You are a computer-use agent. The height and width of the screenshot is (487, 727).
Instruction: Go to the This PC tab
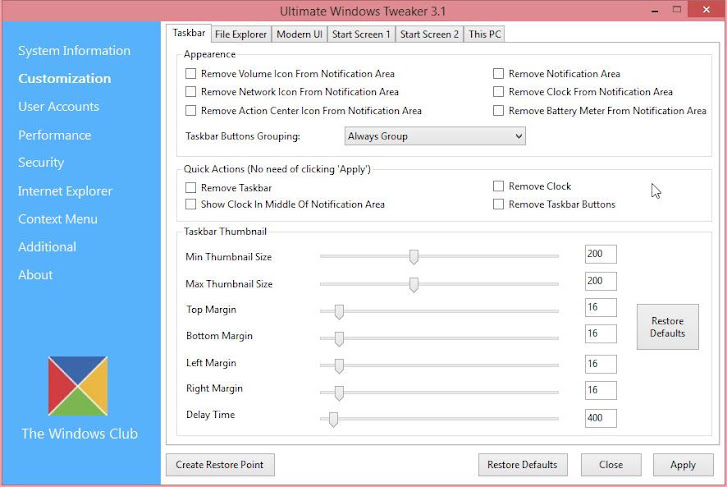485,34
